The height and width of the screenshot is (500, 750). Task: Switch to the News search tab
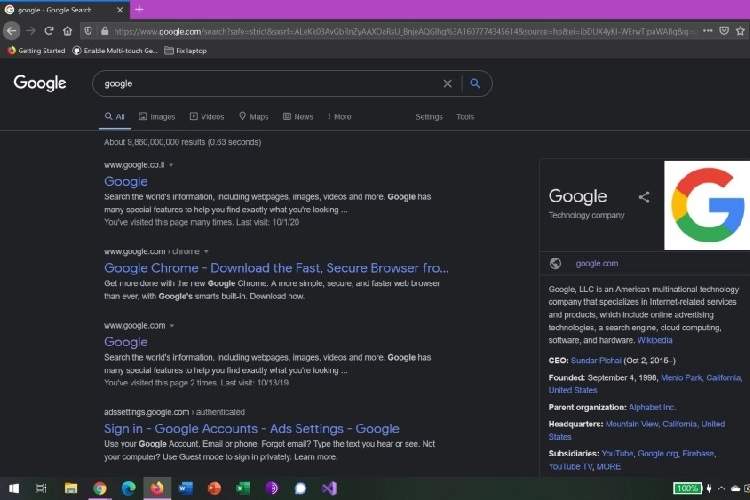298,117
